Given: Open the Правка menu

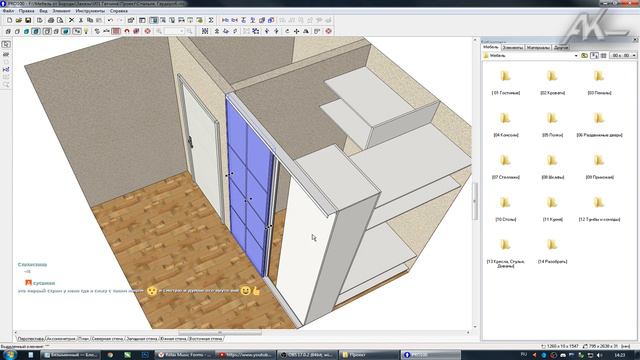Looking at the screenshot, I should (x=27, y=11).
